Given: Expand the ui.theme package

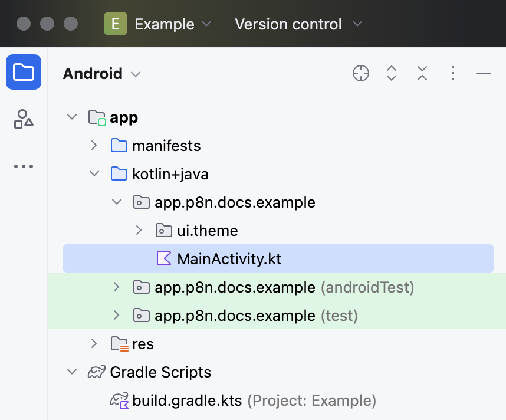Looking at the screenshot, I should coord(139,230).
